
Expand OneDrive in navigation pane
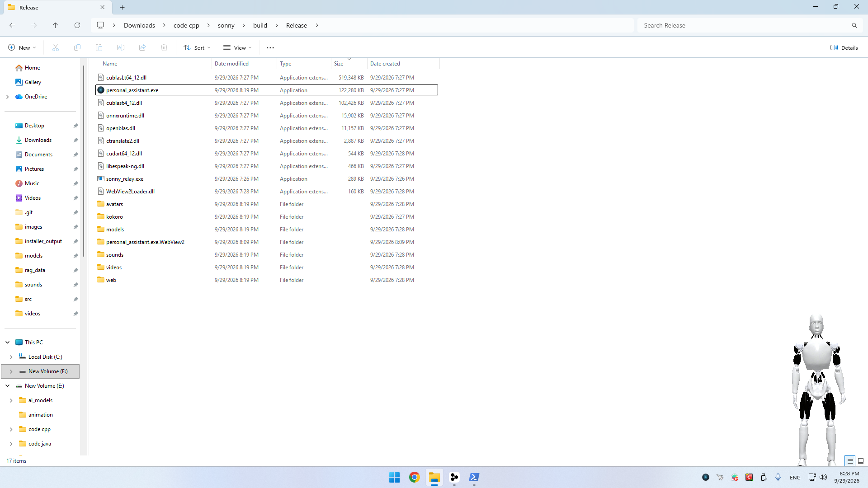(8, 97)
